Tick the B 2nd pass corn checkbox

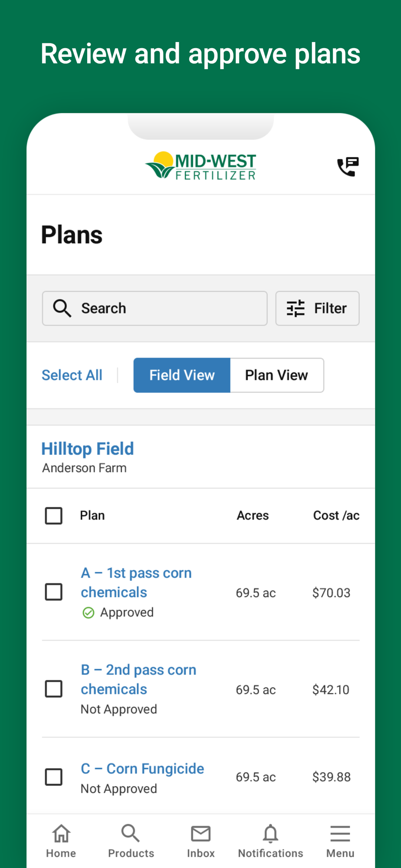(54, 689)
